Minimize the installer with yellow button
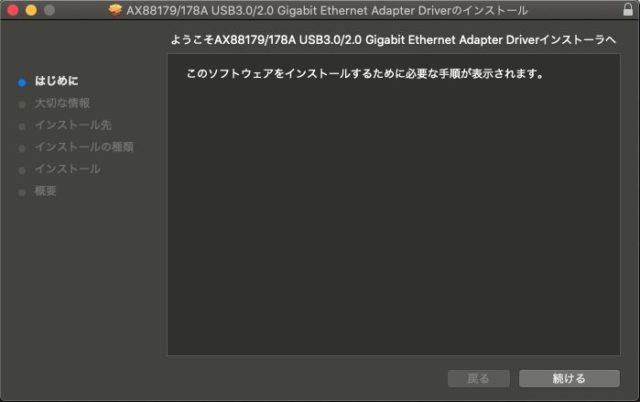Image resolution: width=640 pixels, height=402 pixels. pyautogui.click(x=31, y=10)
